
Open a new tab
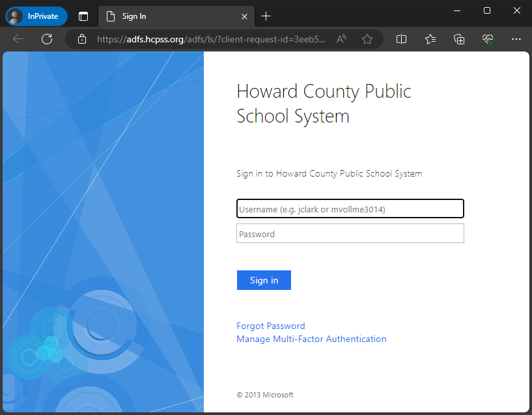266,16
